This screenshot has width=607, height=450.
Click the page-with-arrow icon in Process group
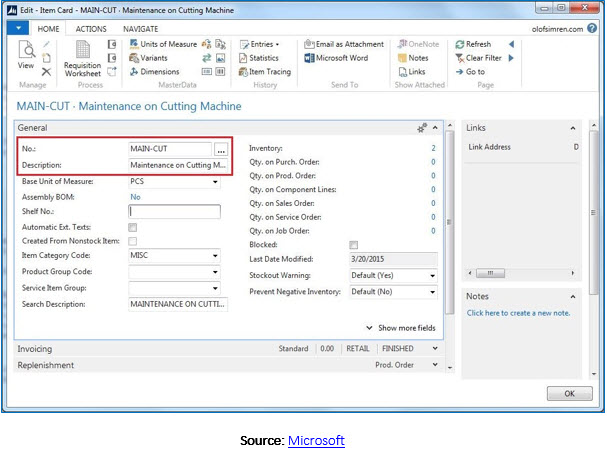click(x=112, y=72)
